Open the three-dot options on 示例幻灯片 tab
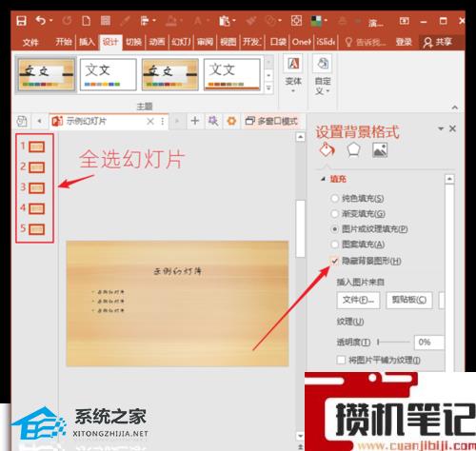The width and height of the screenshot is (476, 451). point(163,121)
